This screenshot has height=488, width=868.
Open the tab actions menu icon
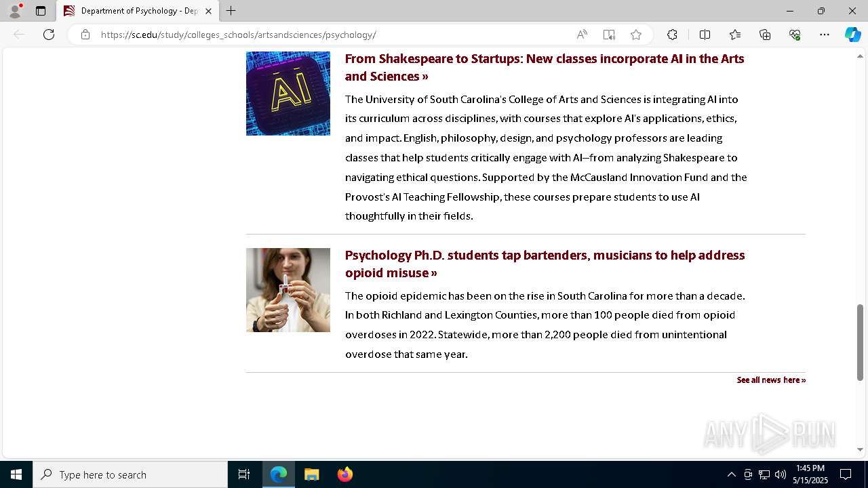coord(41,11)
